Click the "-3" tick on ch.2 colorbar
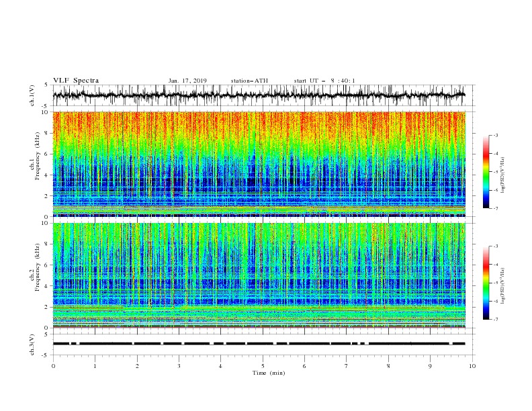 point(496,246)
